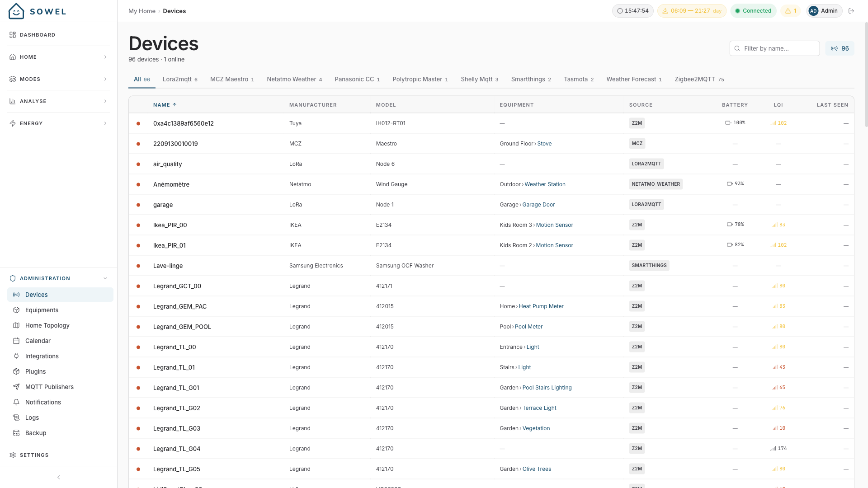The width and height of the screenshot is (868, 488).
Task: Open the Logs page
Action: coord(60,418)
